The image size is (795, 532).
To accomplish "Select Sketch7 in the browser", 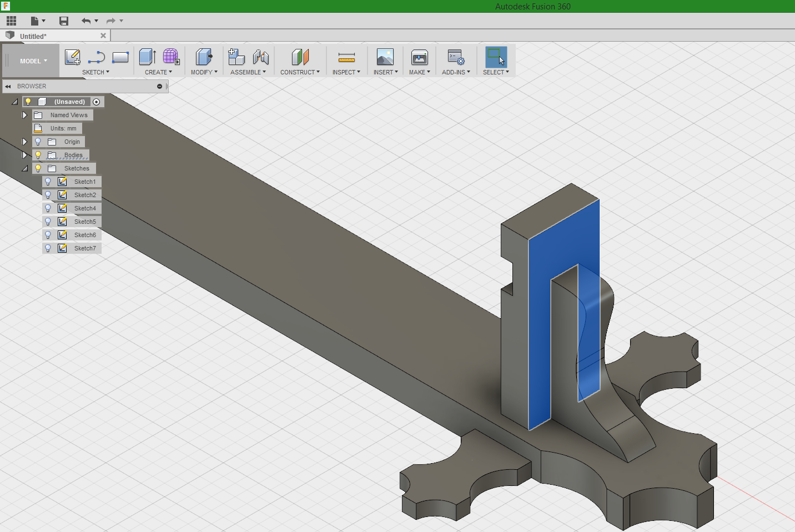I will coord(85,248).
